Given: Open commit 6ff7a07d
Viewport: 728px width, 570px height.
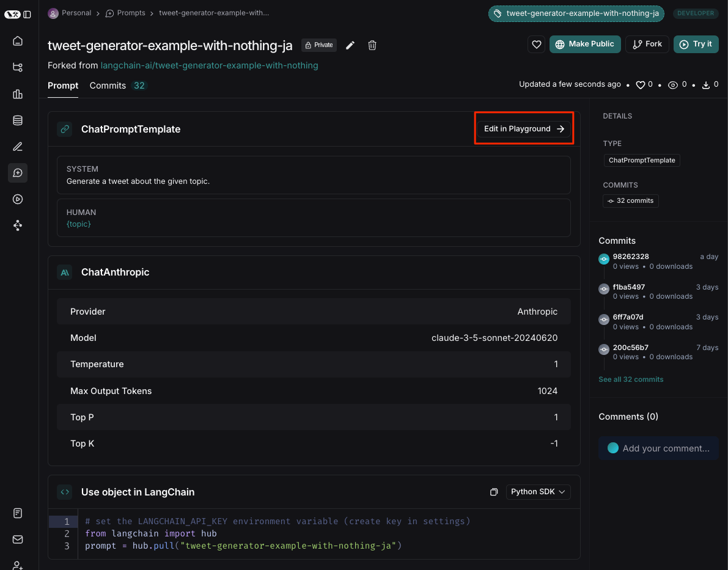Looking at the screenshot, I should [628, 318].
